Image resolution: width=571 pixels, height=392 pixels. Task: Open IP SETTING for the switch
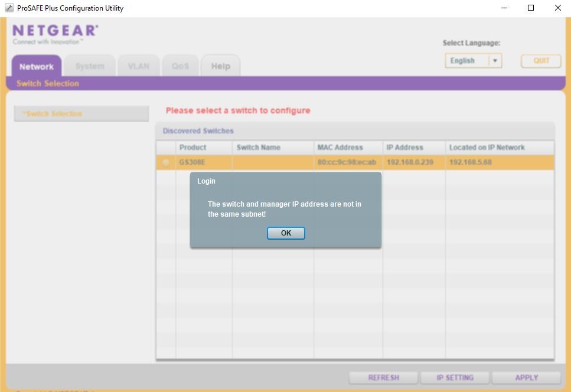tap(455, 377)
